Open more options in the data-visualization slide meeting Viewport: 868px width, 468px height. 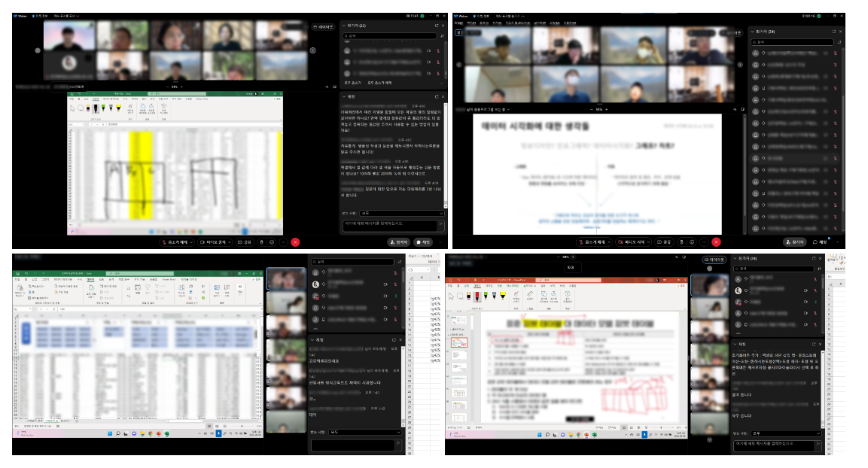(704, 242)
